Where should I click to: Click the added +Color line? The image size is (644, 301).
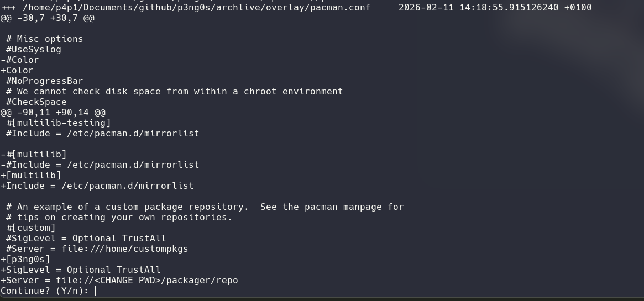(x=17, y=71)
